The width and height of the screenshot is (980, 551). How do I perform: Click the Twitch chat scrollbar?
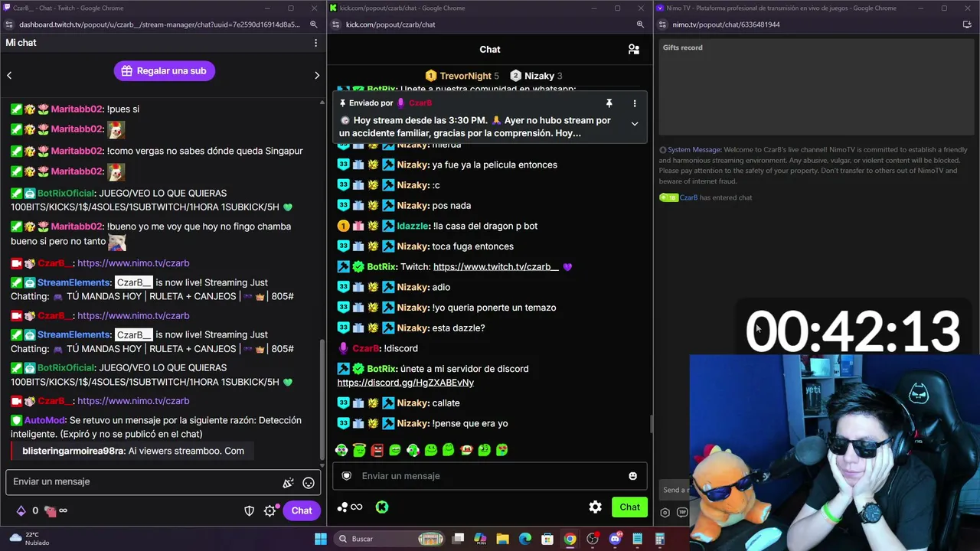[322, 398]
